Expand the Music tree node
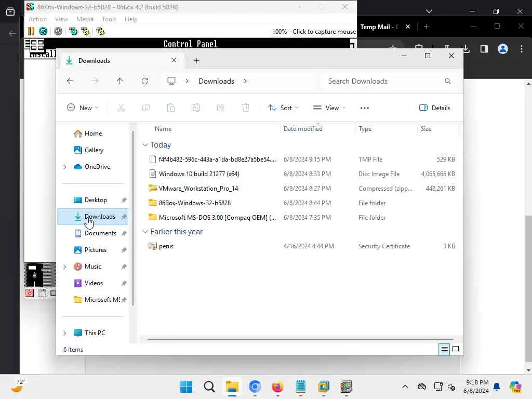 pyautogui.click(x=64, y=267)
